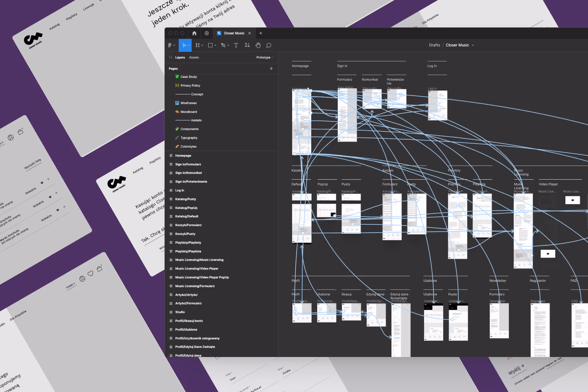This screenshot has width=588, height=392.
Task: Collapse the Prototype page selector chevron
Action: 273,57
